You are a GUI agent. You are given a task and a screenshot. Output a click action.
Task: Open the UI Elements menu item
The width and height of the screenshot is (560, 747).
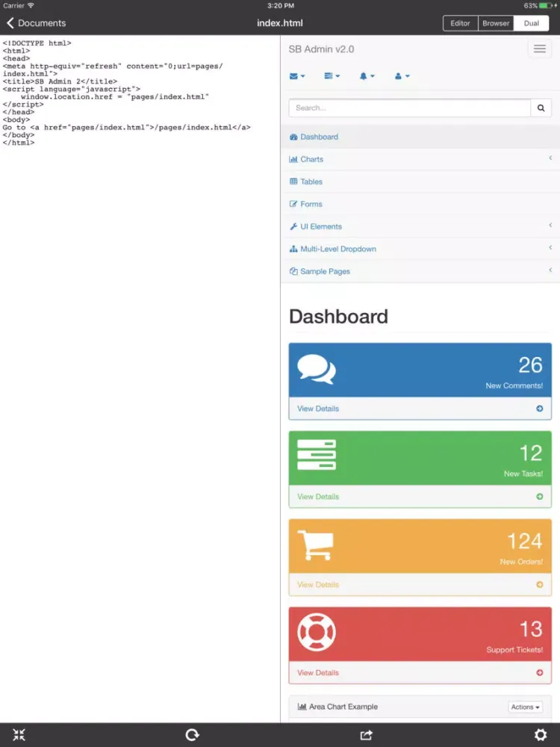pyautogui.click(x=420, y=227)
